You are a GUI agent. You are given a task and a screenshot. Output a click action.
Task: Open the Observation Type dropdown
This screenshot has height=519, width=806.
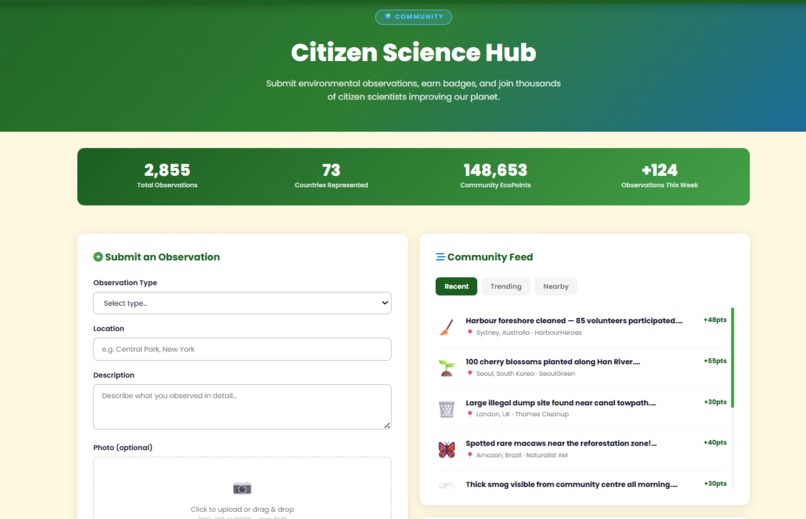[x=242, y=303]
